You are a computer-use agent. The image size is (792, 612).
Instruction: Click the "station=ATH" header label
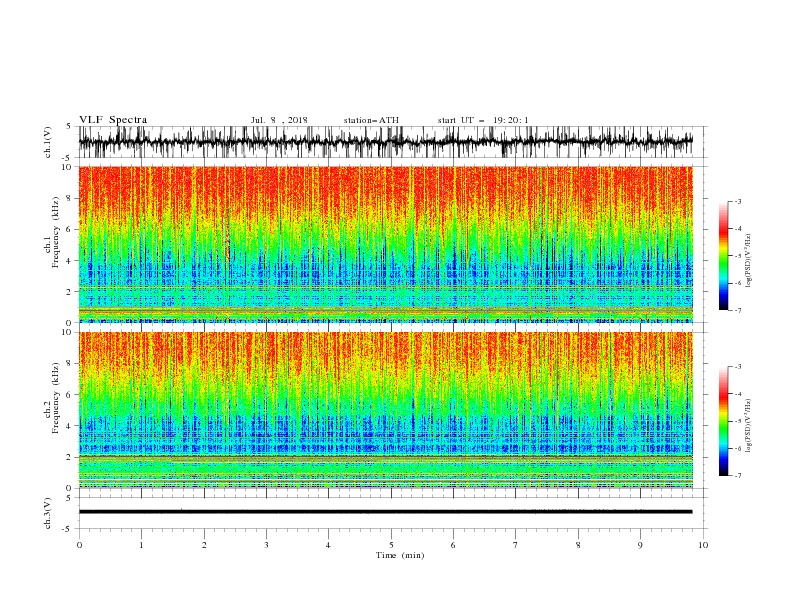click(371, 120)
